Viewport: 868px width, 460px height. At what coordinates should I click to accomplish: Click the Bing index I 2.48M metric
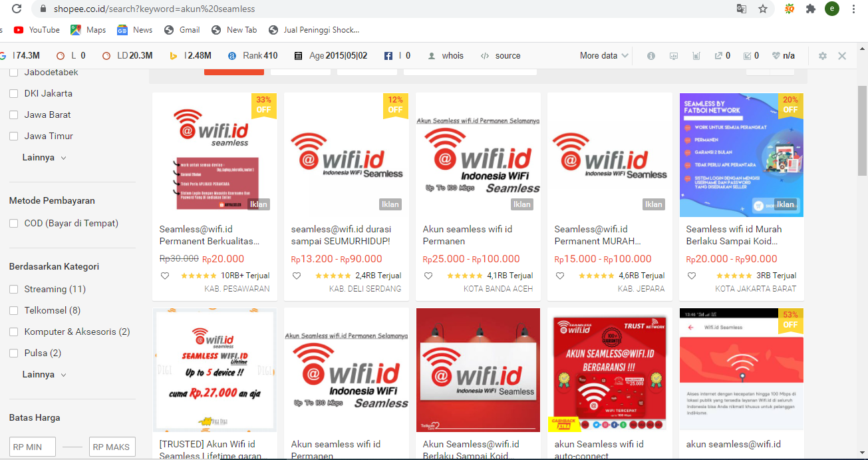(190, 56)
